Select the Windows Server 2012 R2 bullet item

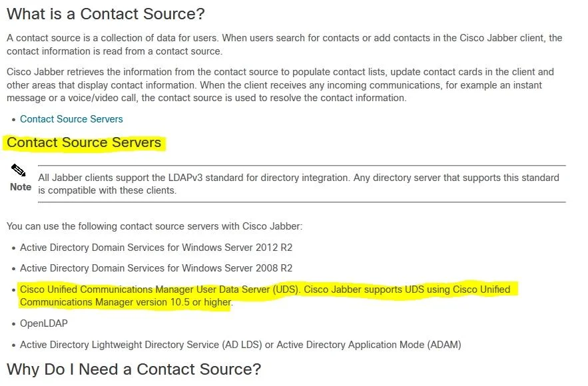(156, 248)
